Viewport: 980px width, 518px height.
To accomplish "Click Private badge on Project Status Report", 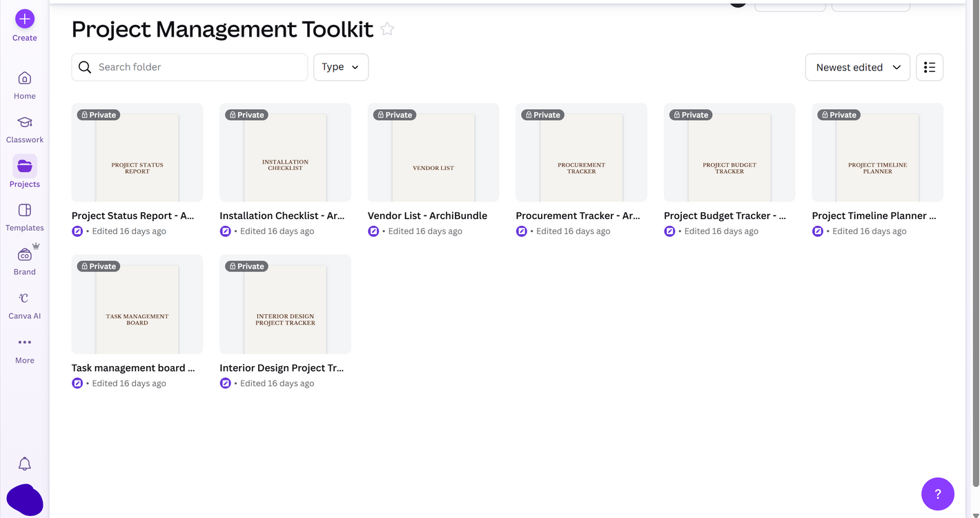I will [99, 115].
